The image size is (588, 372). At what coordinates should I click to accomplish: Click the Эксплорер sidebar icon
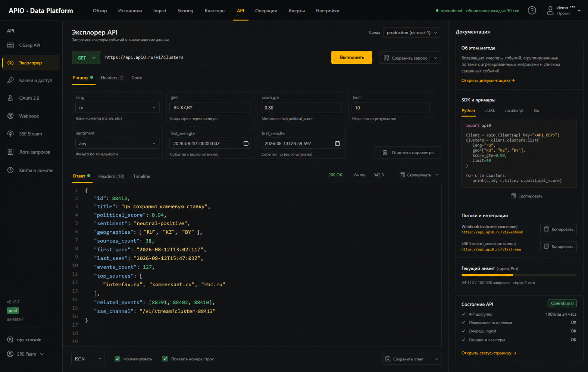[10, 63]
